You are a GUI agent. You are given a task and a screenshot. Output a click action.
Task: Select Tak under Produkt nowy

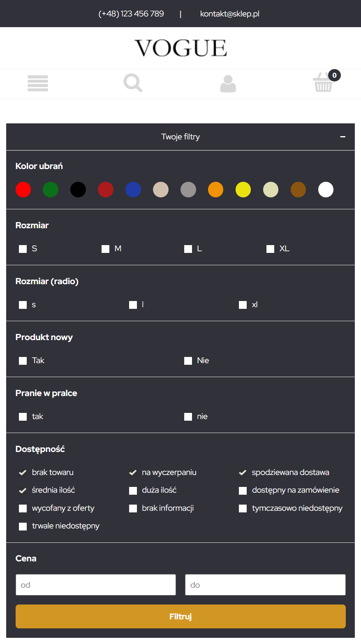(x=23, y=361)
